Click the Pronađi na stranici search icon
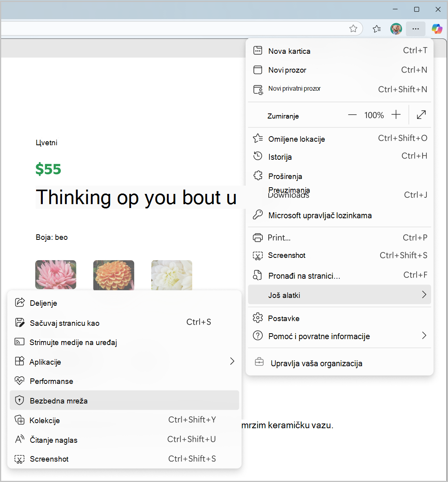448x482 pixels. pyautogui.click(x=257, y=275)
